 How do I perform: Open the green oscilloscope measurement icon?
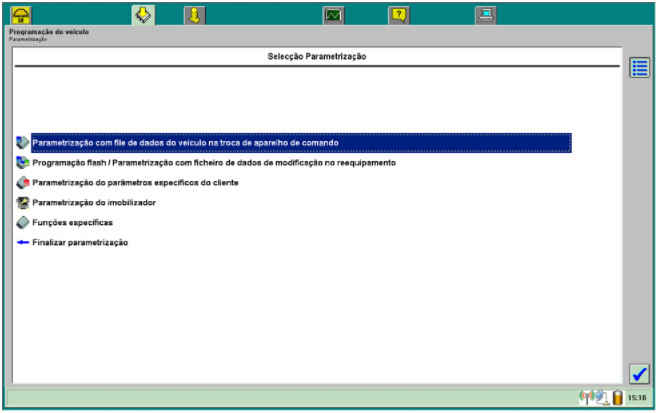coord(333,15)
